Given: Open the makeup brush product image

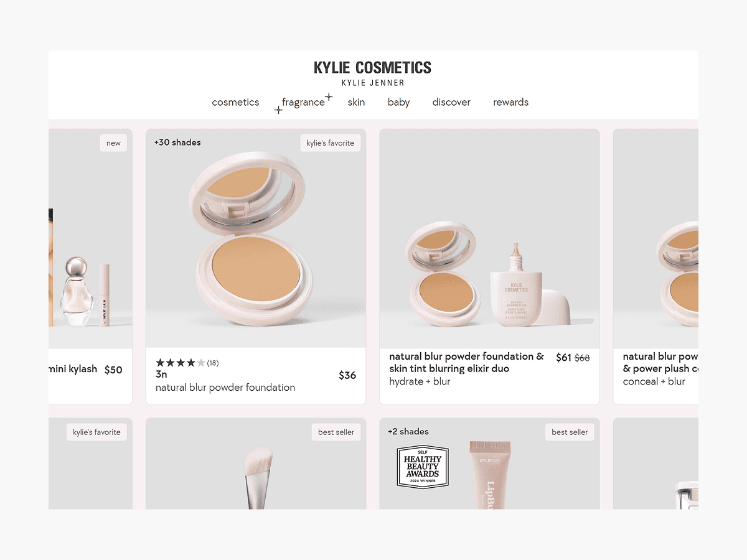Looking at the screenshot, I should point(256,464).
